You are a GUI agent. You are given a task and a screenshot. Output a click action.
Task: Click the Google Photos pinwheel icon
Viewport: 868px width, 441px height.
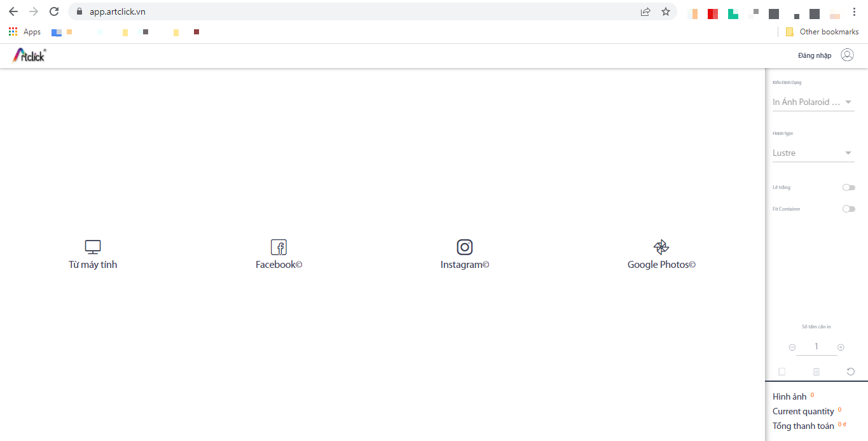coord(661,247)
